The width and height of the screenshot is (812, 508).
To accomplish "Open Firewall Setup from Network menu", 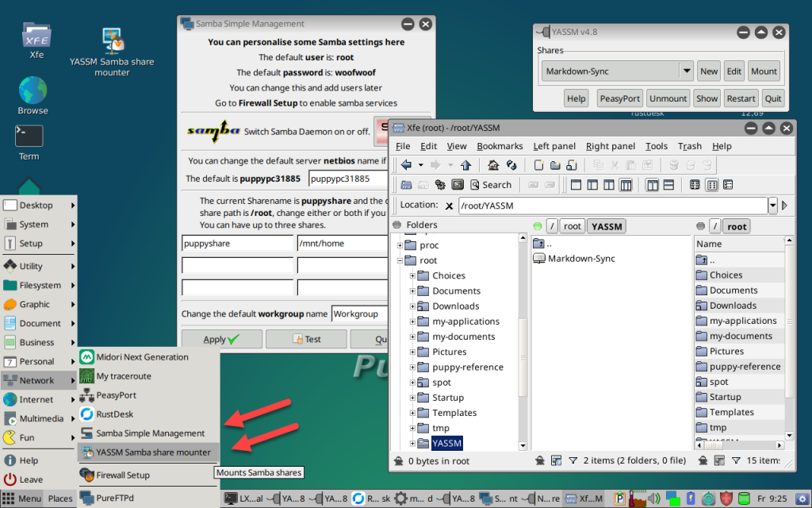I will 148,475.
